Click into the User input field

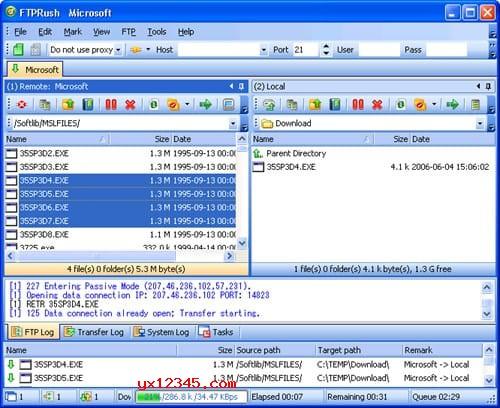(379, 50)
